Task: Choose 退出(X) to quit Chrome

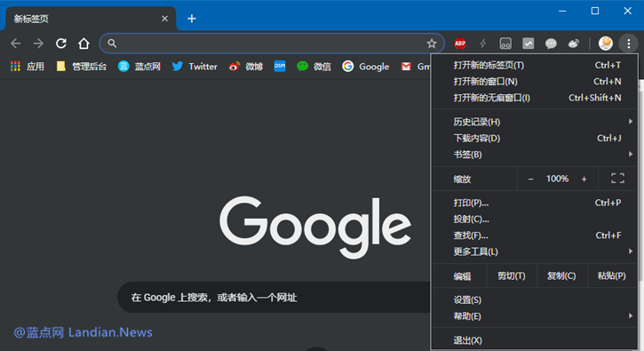Action: pos(535,340)
